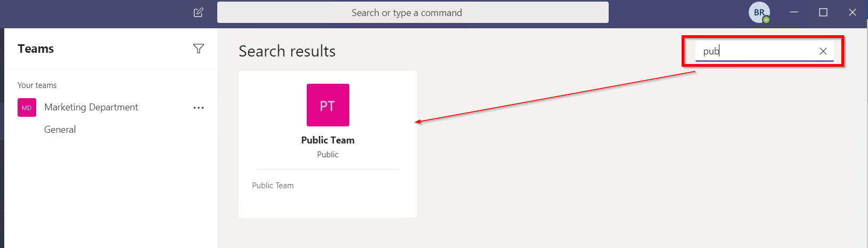Select the Marketing Department team

point(91,107)
